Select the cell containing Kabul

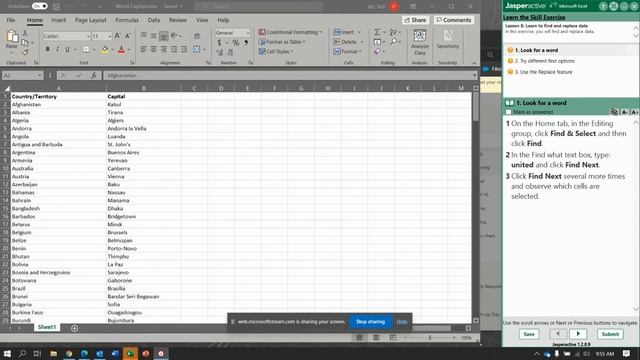143,104
